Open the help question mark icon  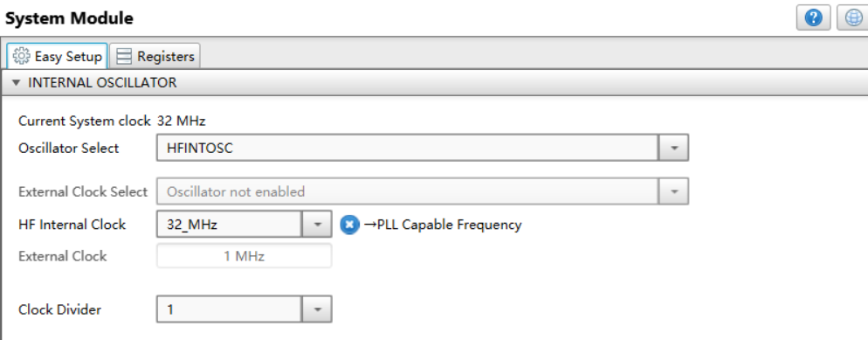813,18
